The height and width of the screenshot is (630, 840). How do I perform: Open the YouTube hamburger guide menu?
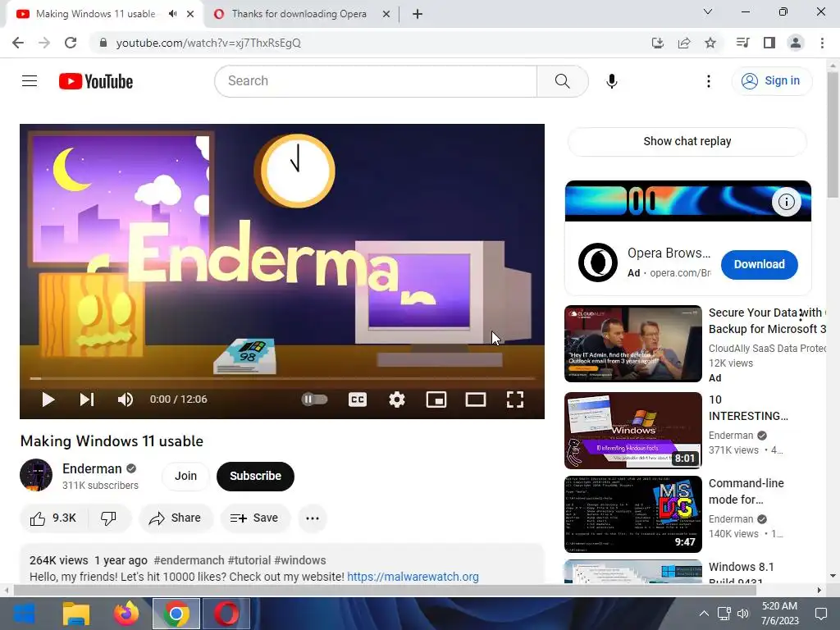click(x=30, y=81)
